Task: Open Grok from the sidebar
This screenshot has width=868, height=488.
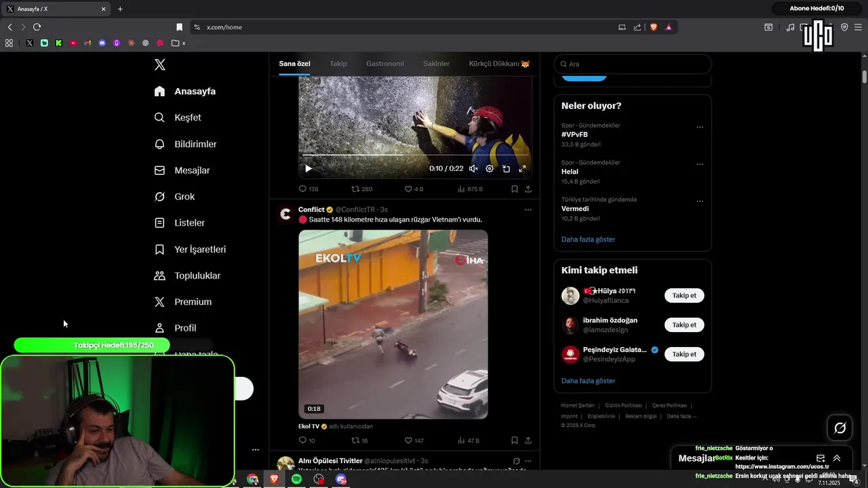Action: point(175,197)
